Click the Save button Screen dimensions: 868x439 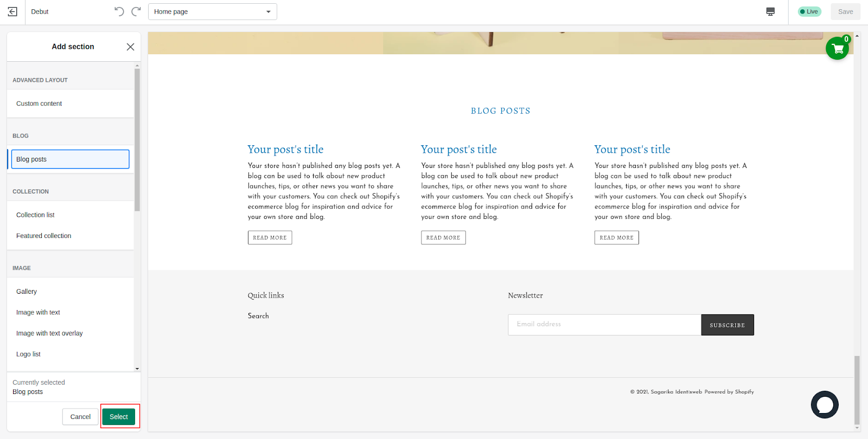coord(845,11)
